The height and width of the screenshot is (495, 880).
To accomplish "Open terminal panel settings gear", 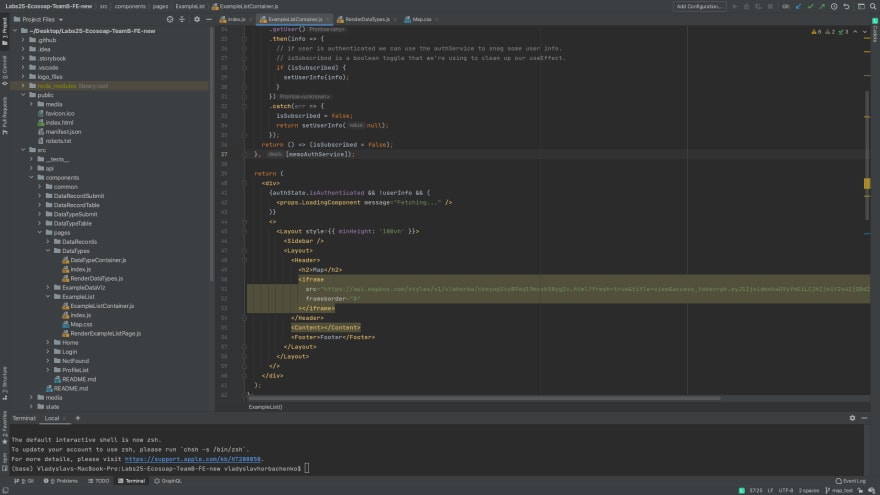I will [852, 418].
